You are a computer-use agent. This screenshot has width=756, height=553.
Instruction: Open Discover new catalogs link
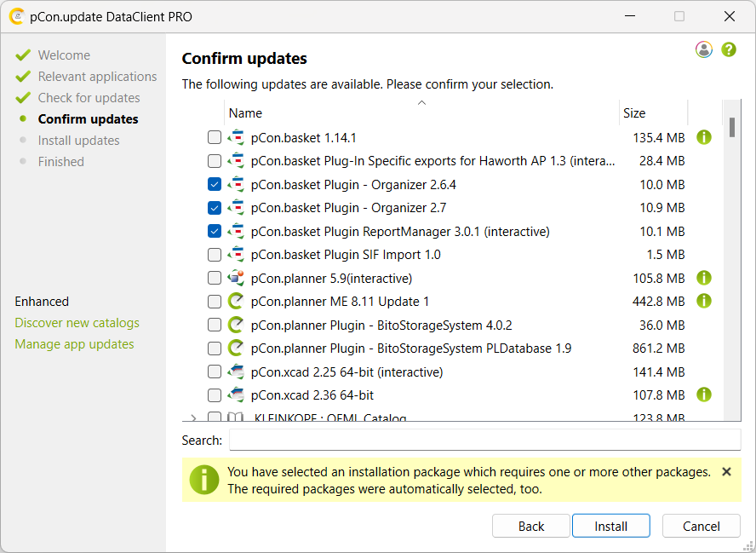(x=77, y=323)
